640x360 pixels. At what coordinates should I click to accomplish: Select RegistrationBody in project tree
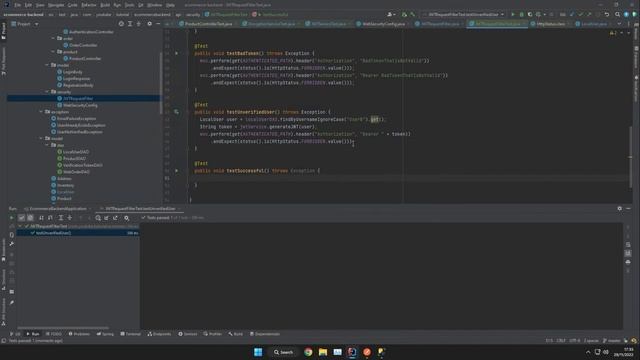point(78,85)
